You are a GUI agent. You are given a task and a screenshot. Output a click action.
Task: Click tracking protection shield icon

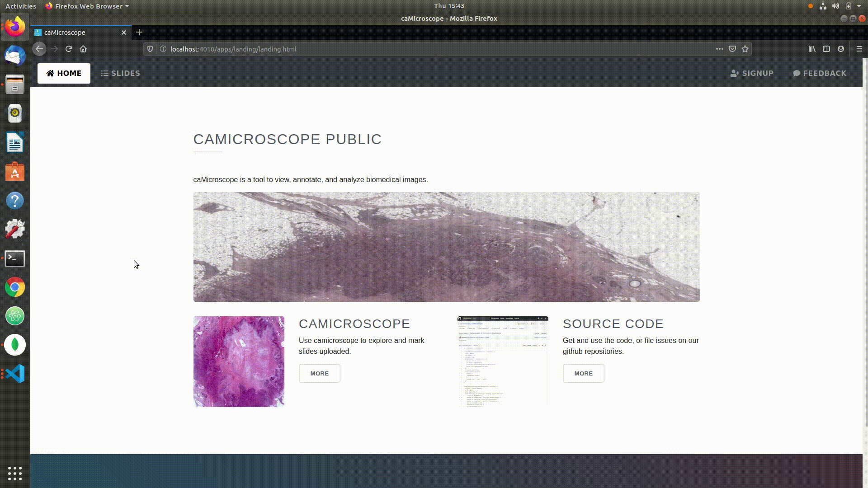[x=150, y=49]
